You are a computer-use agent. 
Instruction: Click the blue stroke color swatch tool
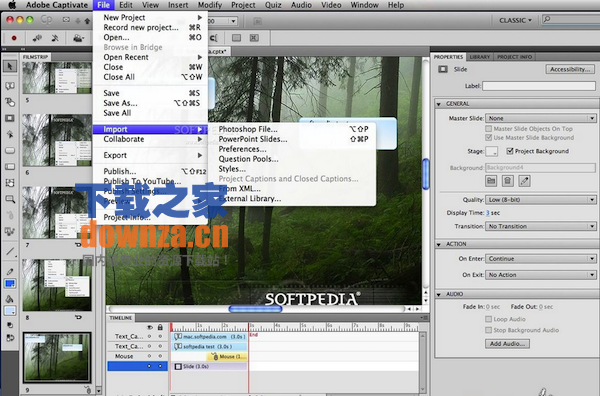(10, 284)
